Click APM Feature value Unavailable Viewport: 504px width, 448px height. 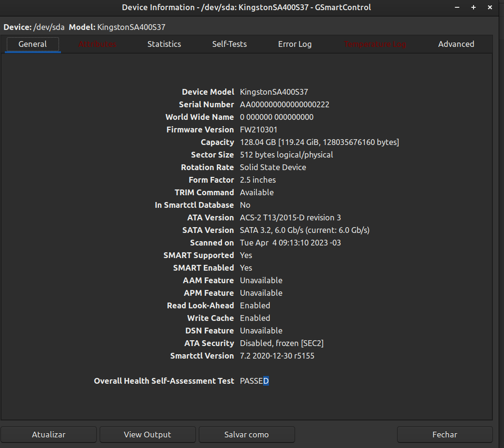[x=261, y=293]
